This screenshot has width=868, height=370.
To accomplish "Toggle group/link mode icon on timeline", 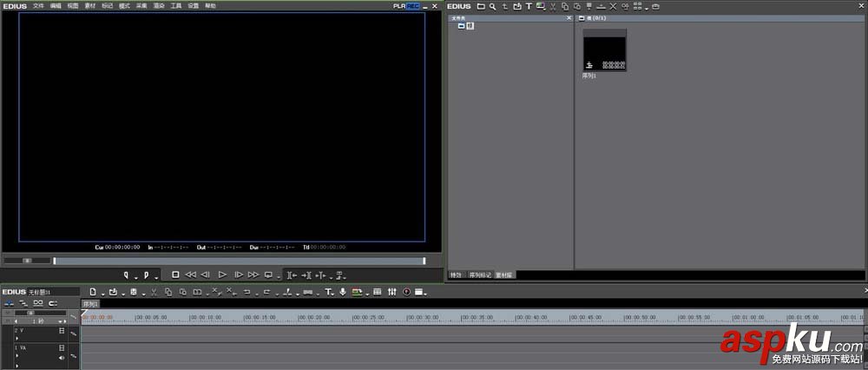I will click(x=37, y=303).
